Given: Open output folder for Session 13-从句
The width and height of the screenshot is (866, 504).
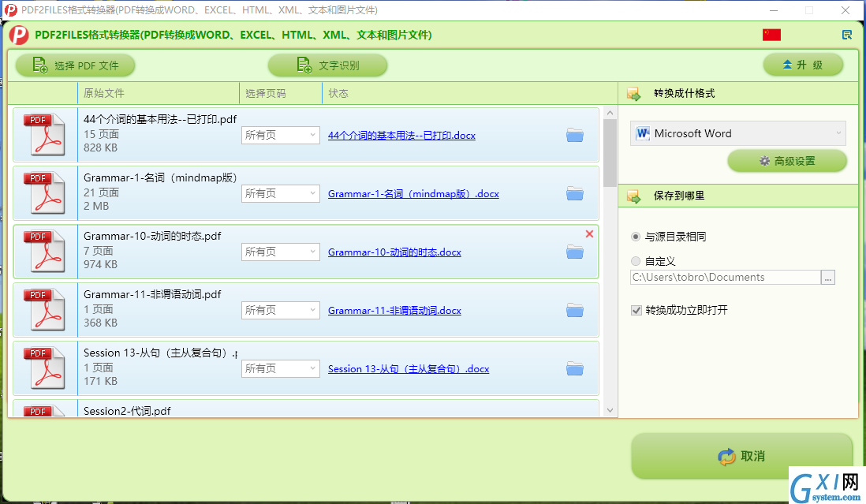Looking at the screenshot, I should pos(575,369).
